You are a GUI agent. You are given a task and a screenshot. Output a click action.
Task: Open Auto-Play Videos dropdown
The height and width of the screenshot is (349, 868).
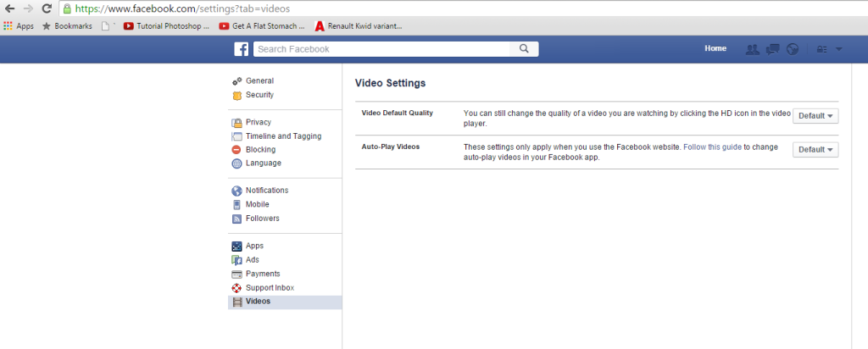pos(815,150)
